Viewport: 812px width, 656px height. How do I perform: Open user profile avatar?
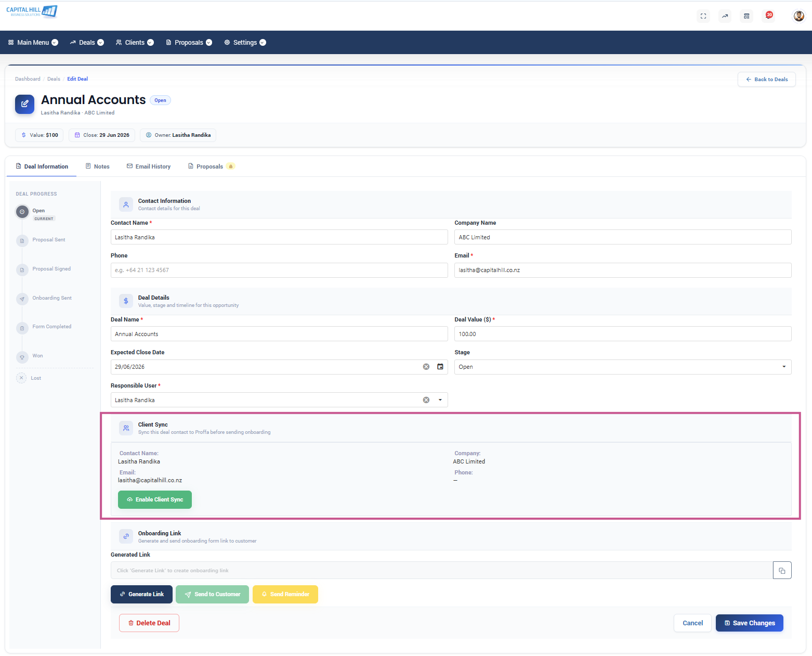(x=798, y=16)
